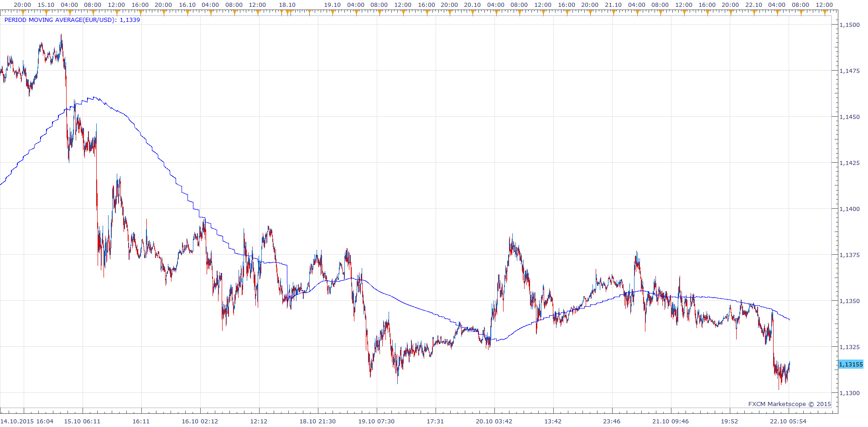This screenshot has width=868, height=427.
Task: Click the orange marker under top label 15.10
Action: click(46, 12)
